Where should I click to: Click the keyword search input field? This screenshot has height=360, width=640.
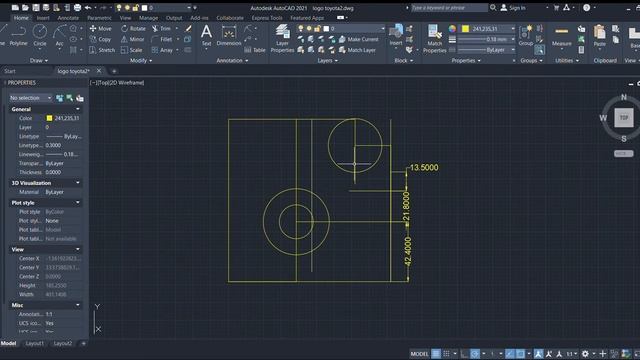(x=449, y=7)
